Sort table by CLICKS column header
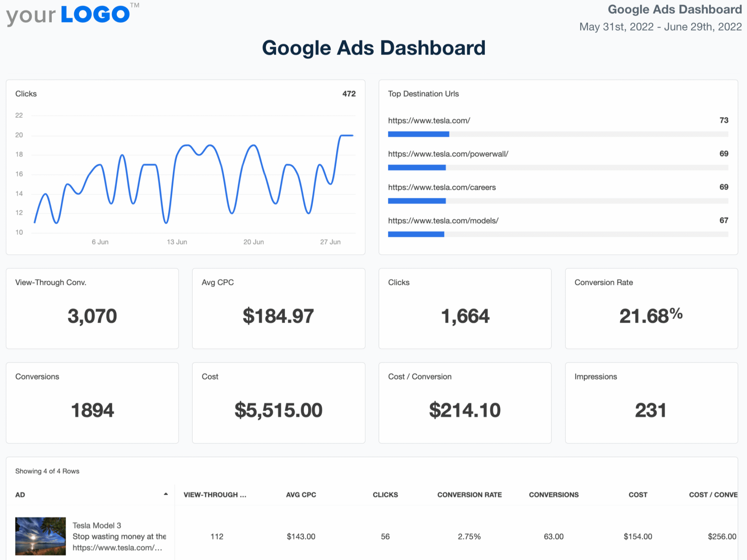Viewport: 747px width, 560px height. pos(385,495)
